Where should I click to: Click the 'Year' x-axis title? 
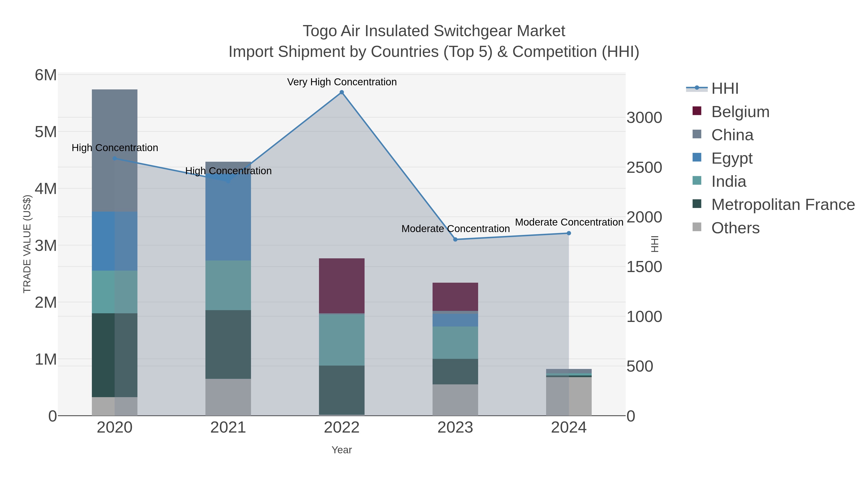[342, 450]
